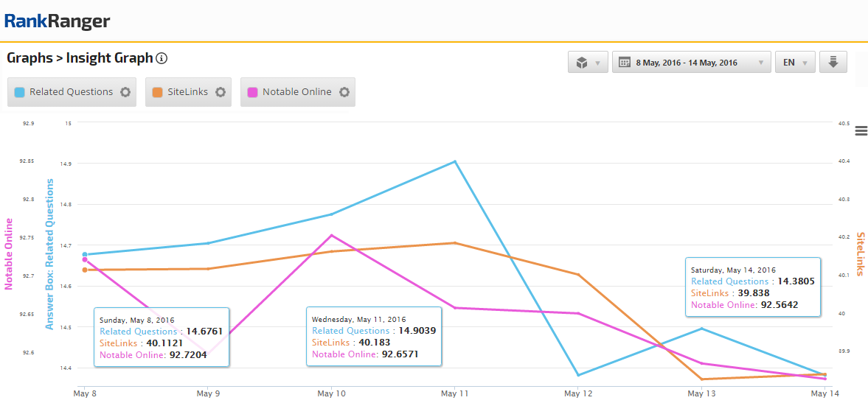The height and width of the screenshot is (403, 868).
Task: Open the EN language dropdown
Action: click(x=795, y=63)
